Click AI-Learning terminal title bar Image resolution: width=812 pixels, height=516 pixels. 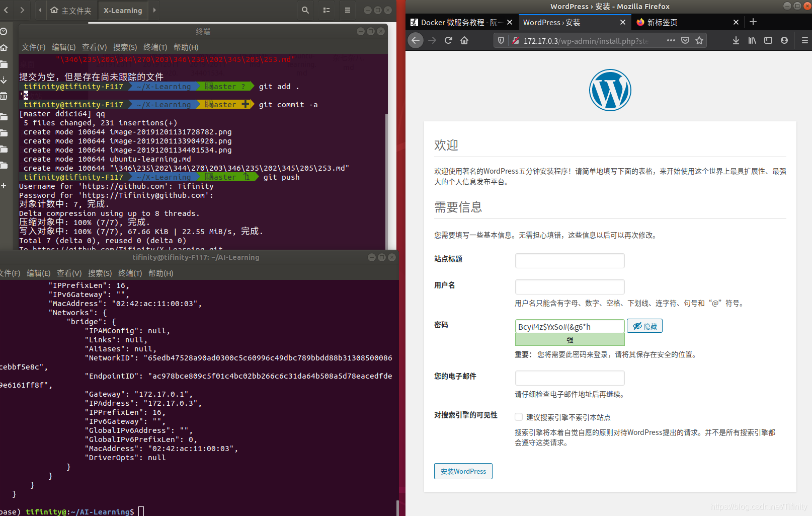pos(196,257)
